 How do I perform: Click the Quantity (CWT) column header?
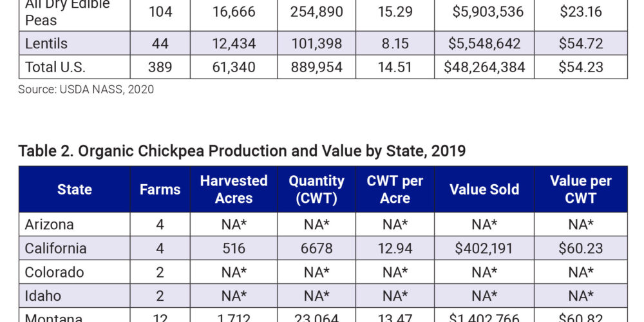(x=316, y=189)
